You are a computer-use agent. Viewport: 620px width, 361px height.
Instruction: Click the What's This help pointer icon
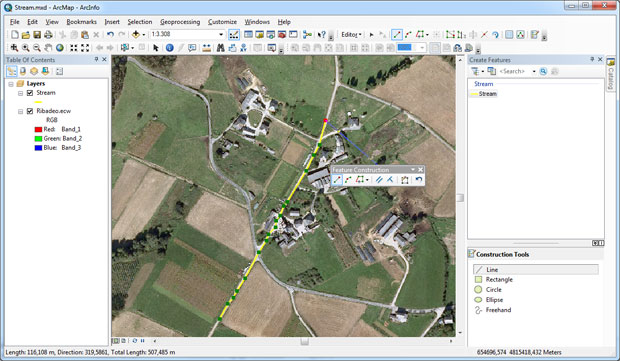point(322,35)
